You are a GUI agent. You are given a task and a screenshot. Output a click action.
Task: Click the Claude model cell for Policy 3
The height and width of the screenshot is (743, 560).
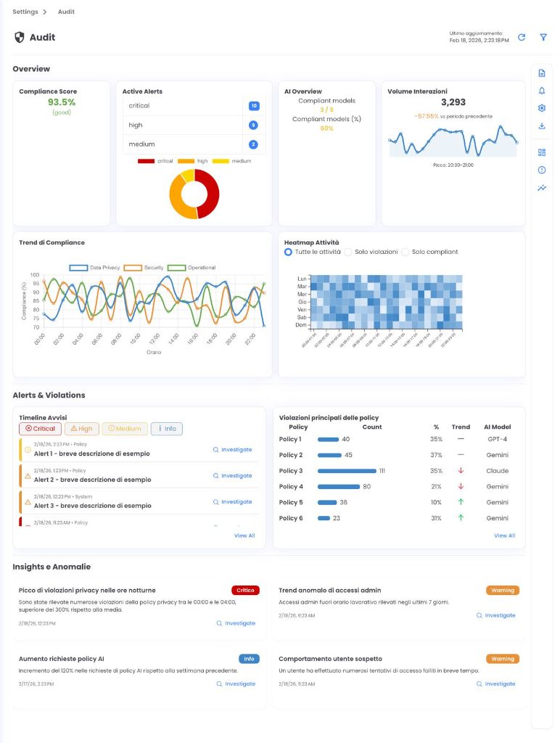click(498, 471)
